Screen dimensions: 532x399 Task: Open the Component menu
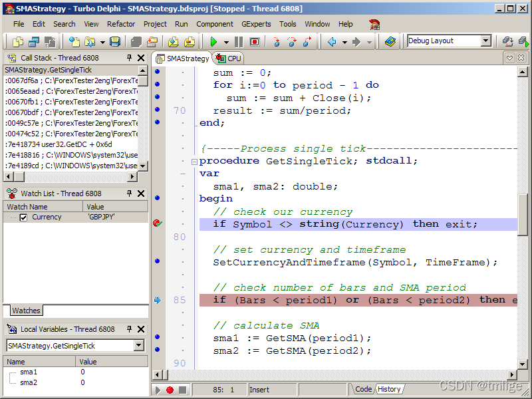pyautogui.click(x=214, y=24)
